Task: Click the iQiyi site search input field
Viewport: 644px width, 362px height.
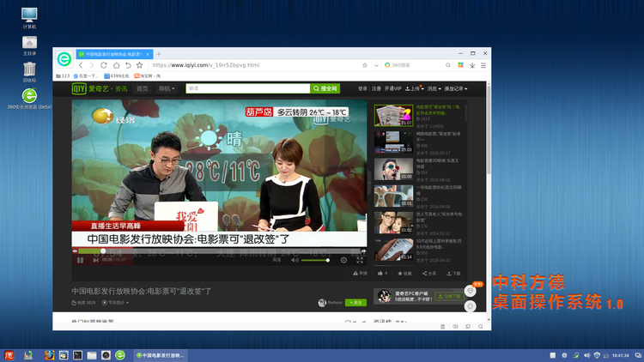Action: (x=248, y=88)
